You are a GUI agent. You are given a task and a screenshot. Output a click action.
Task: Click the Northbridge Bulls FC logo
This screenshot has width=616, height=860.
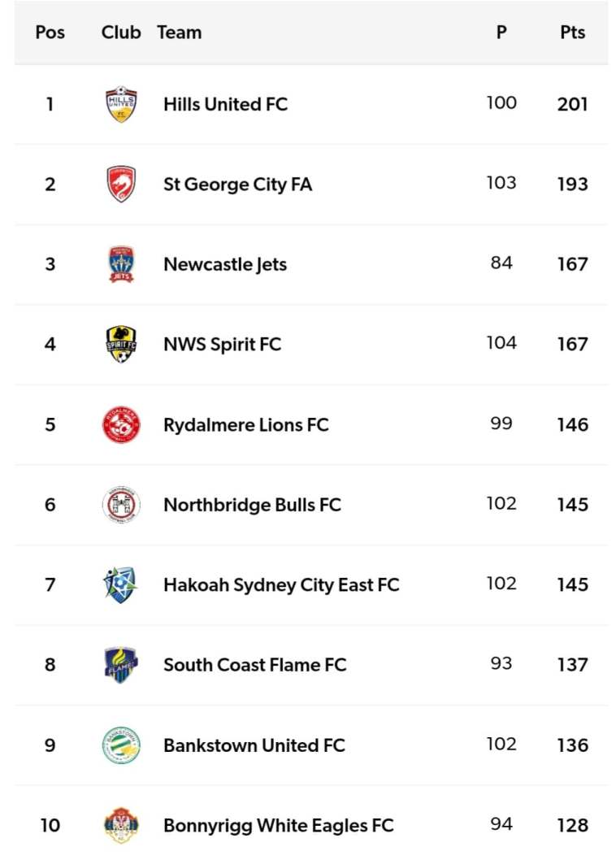[x=121, y=505]
